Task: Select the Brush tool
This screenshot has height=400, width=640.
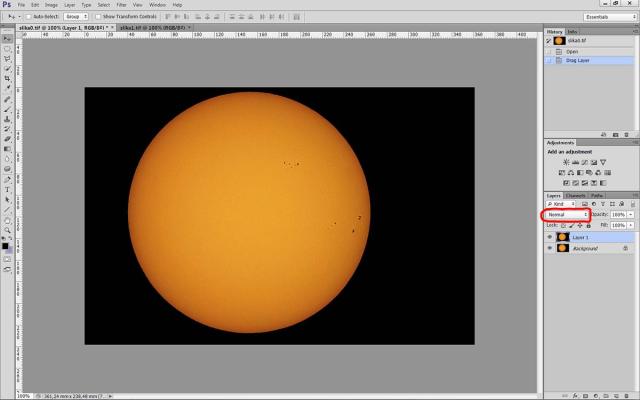Action: (7, 109)
